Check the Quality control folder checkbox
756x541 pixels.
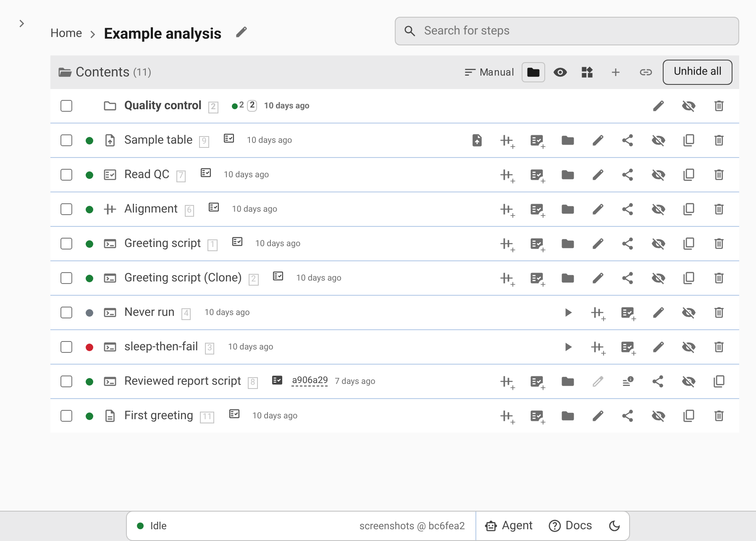tap(66, 106)
